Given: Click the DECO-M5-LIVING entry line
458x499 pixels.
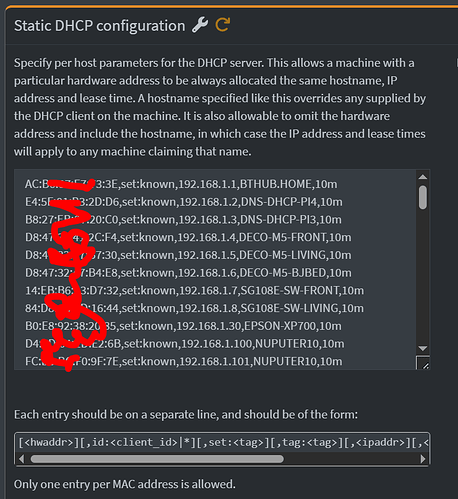Looking at the screenshot, I should (188, 255).
